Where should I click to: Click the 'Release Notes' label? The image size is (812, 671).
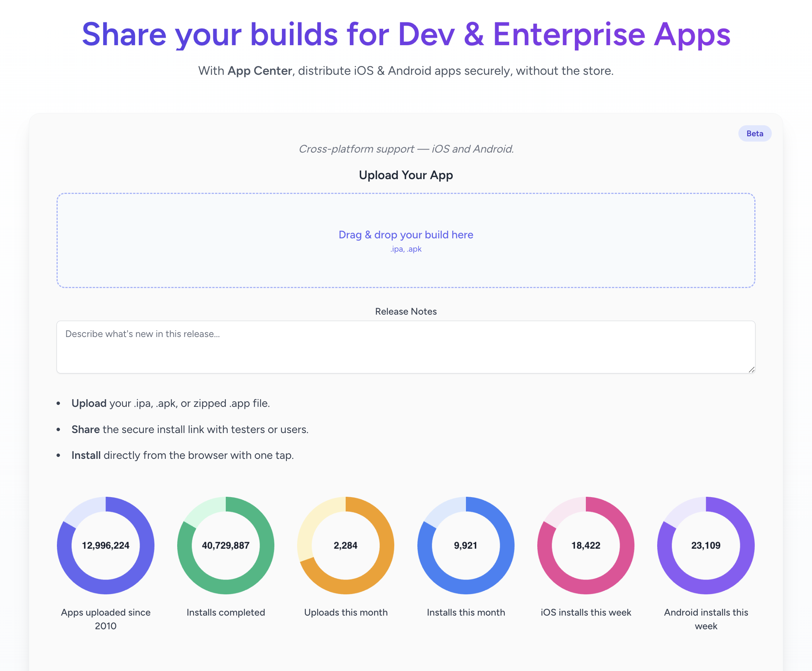406,311
